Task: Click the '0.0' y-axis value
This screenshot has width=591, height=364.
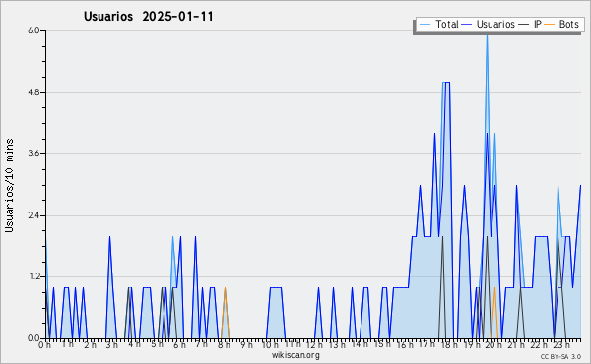Action: click(x=33, y=338)
